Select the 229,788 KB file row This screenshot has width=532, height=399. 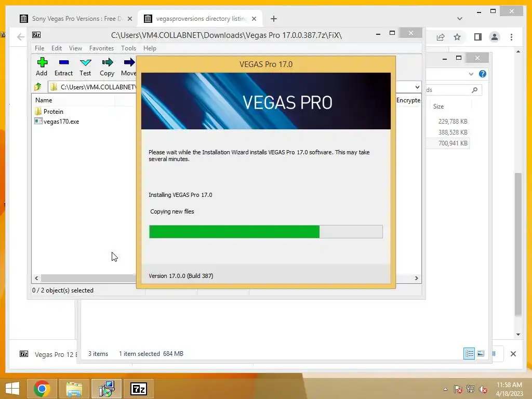[447, 121]
